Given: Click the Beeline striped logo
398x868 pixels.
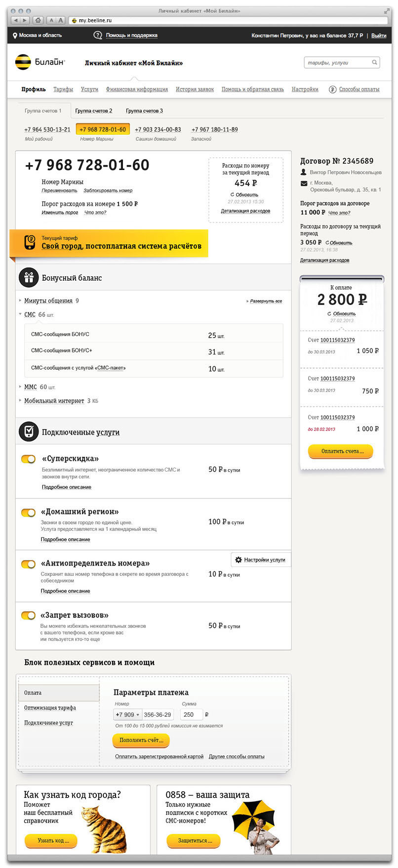Looking at the screenshot, I should [23, 62].
